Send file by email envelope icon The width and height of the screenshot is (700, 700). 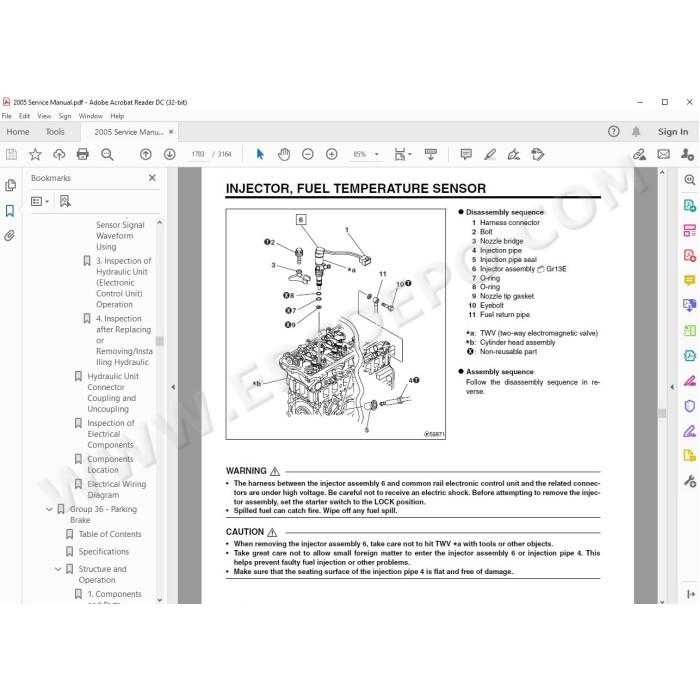tap(664, 154)
